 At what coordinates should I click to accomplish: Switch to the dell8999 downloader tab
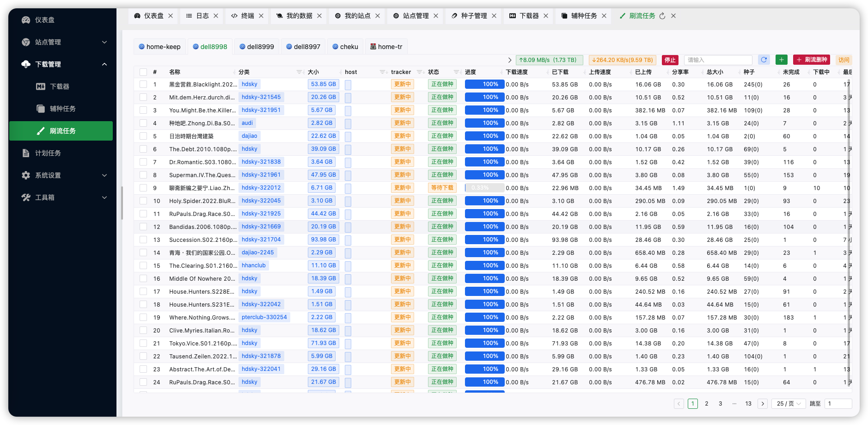(x=257, y=47)
